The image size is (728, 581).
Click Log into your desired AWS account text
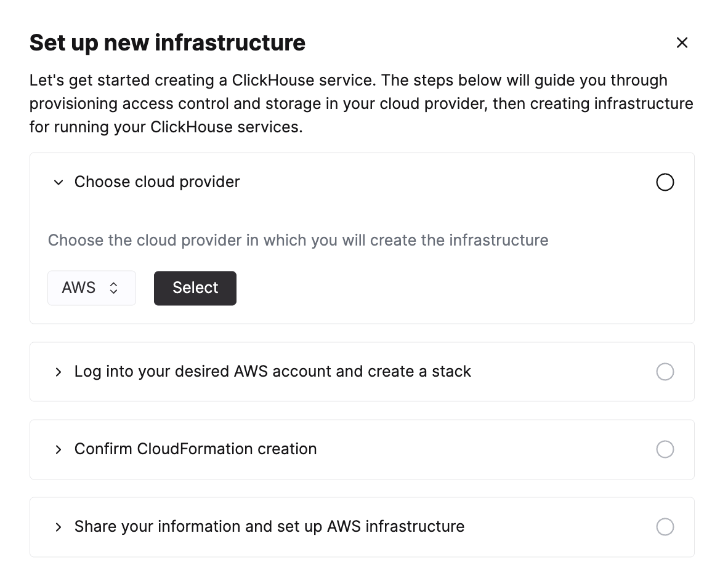point(272,372)
